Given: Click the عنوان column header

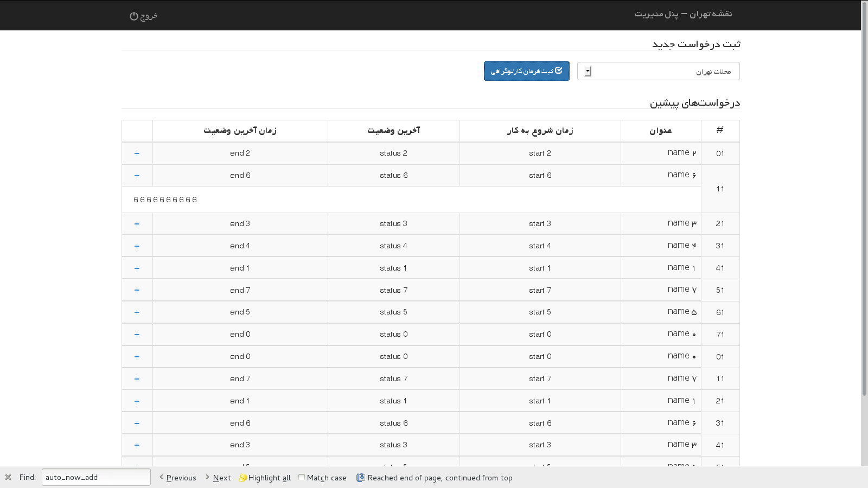Looking at the screenshot, I should [661, 131].
